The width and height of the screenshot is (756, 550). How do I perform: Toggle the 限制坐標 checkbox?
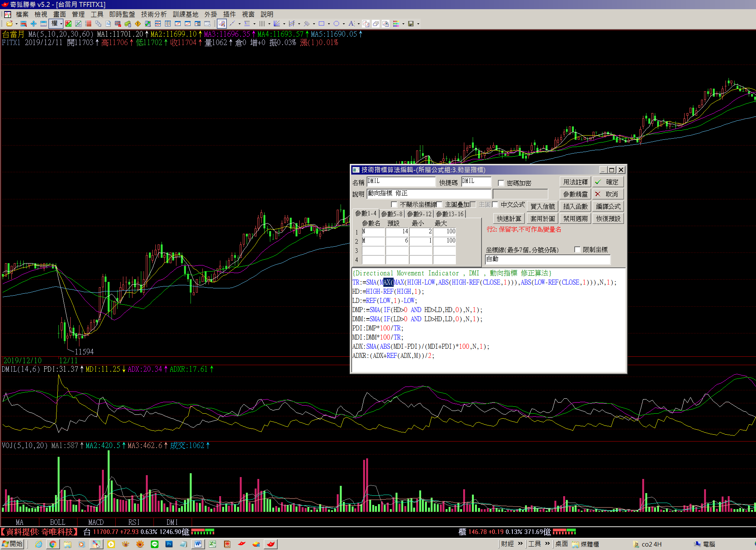coord(577,249)
